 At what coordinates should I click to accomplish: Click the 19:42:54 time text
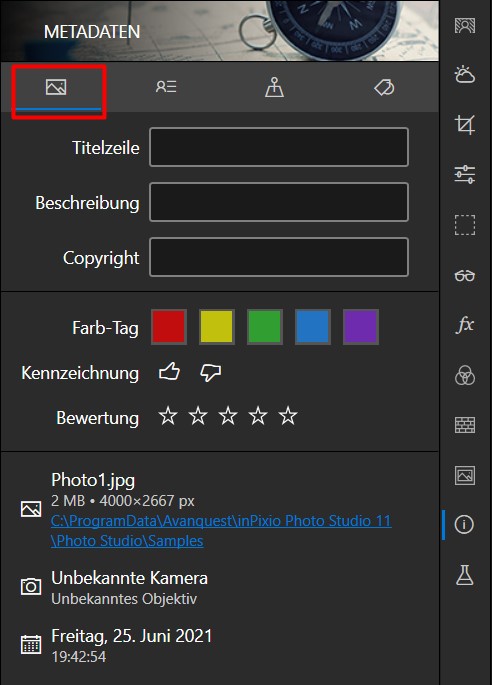(79, 657)
